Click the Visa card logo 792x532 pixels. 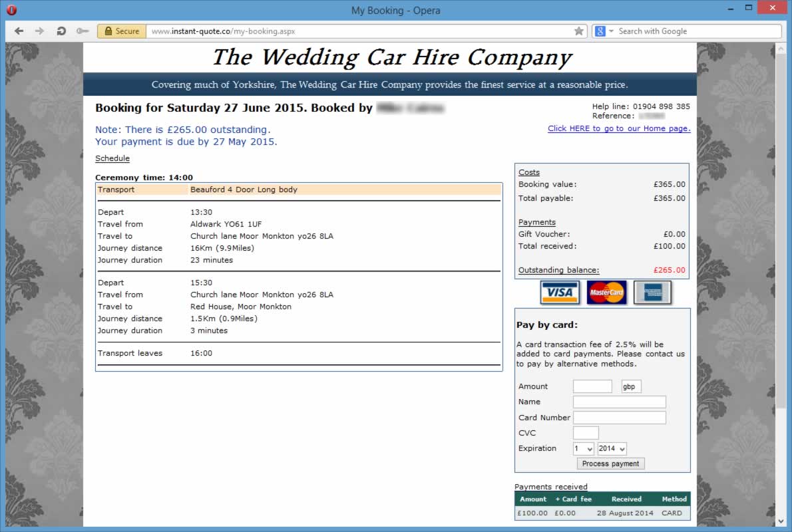click(x=560, y=293)
